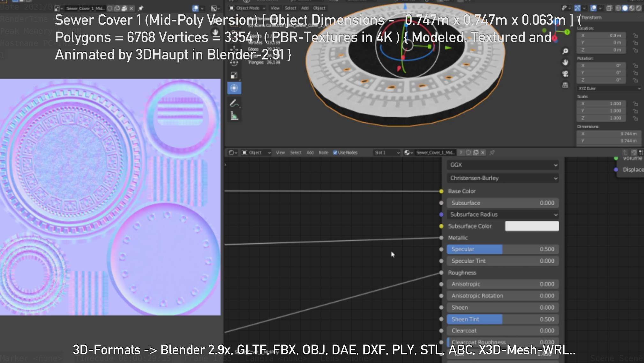Click new material duplicate icon
Screen dimensions: 644x363
pos(476,152)
